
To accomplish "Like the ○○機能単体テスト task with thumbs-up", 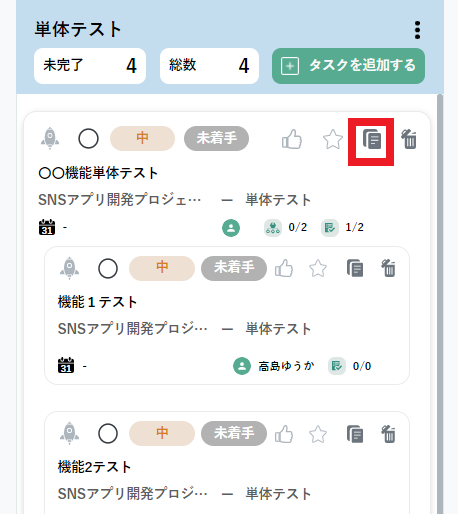I will [292, 139].
